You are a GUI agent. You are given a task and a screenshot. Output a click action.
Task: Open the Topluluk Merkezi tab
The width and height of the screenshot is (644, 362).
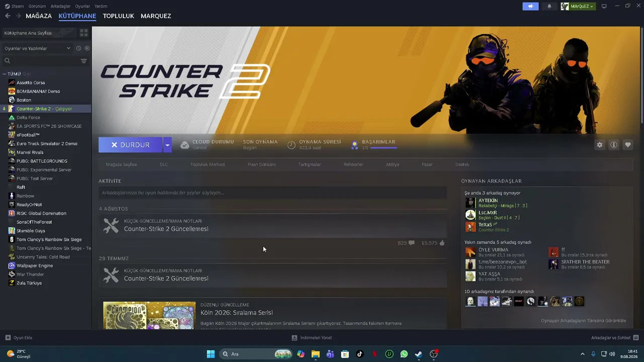click(x=207, y=164)
